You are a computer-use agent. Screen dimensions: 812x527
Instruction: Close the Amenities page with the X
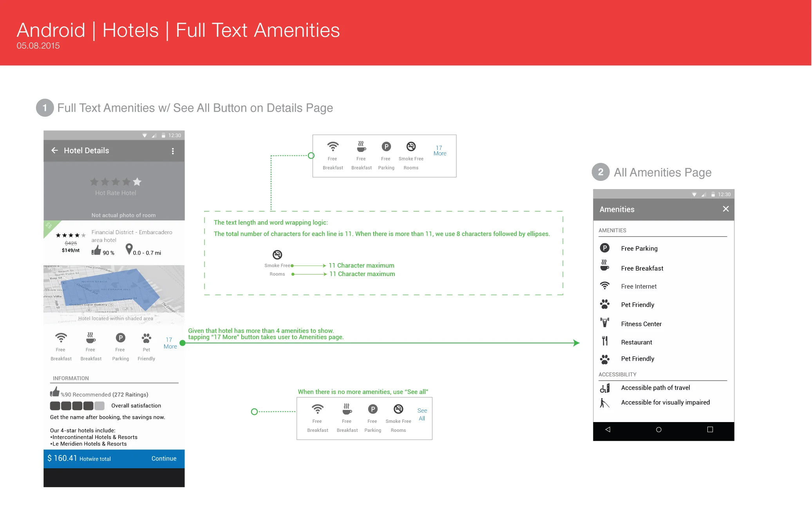(725, 209)
